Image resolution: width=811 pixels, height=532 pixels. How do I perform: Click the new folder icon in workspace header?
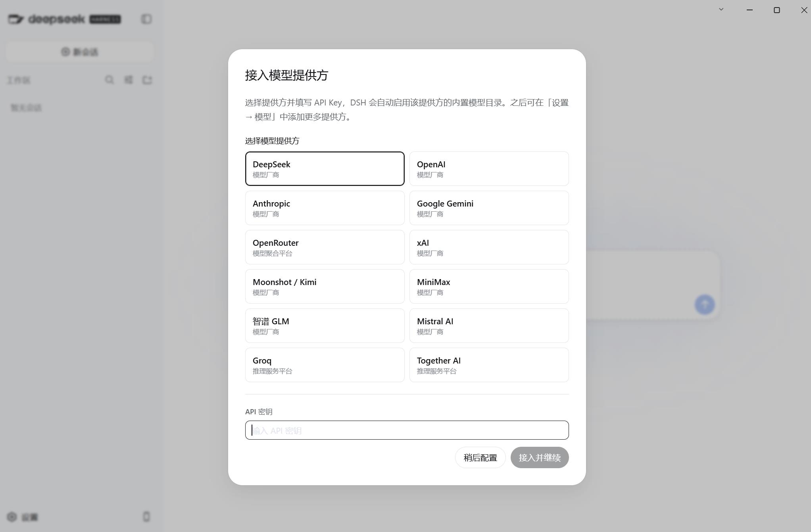pos(147,80)
